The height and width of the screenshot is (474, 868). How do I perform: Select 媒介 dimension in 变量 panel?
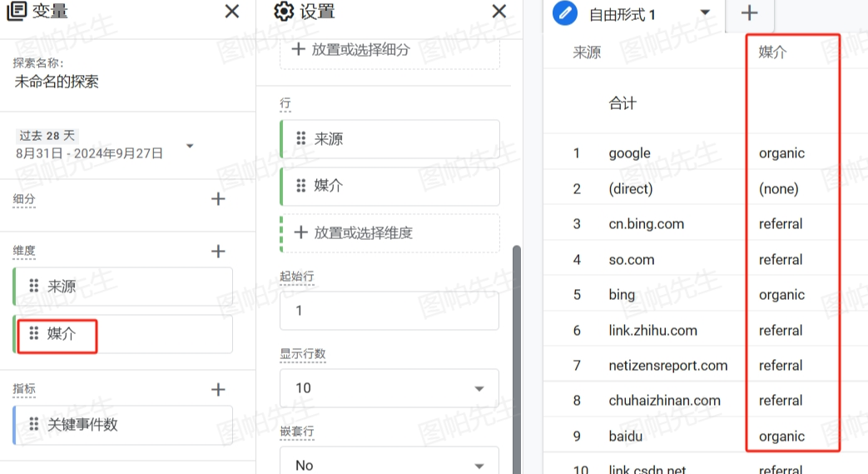click(x=122, y=334)
